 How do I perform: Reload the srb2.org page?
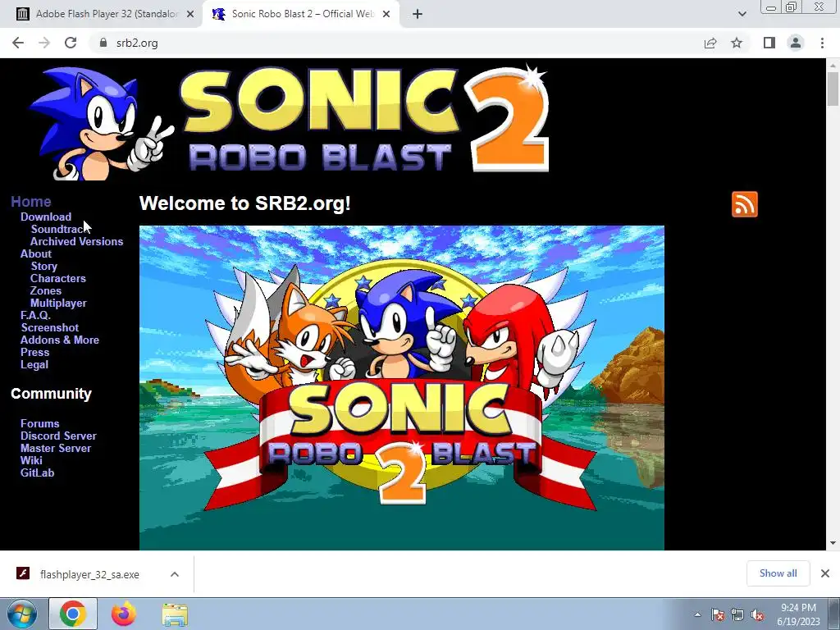[x=71, y=43]
